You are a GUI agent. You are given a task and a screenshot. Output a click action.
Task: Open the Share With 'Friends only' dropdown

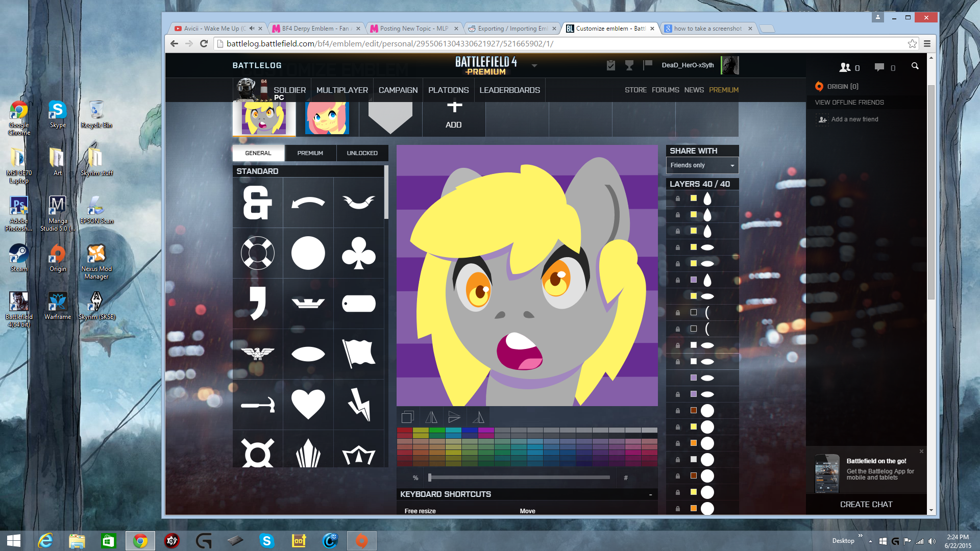[702, 165]
